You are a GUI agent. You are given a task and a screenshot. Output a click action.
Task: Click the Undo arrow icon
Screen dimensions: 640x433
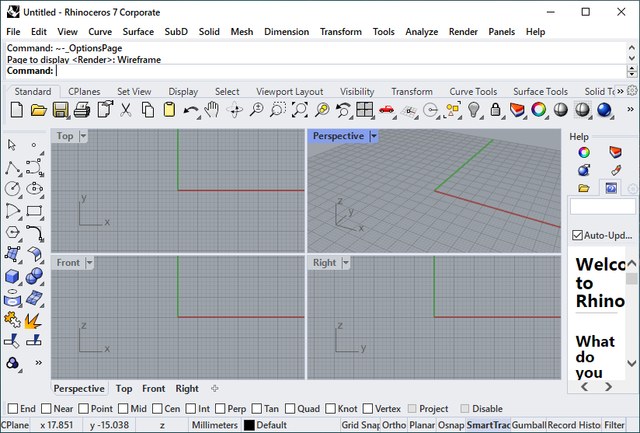click(191, 110)
